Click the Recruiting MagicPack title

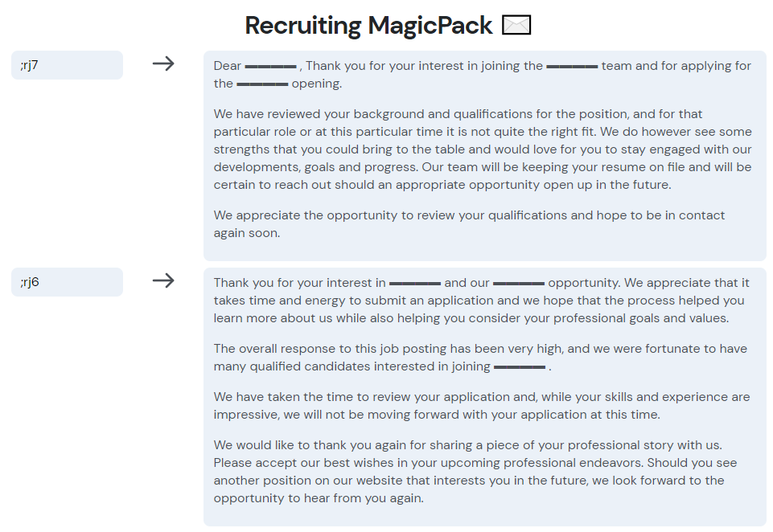[368, 25]
